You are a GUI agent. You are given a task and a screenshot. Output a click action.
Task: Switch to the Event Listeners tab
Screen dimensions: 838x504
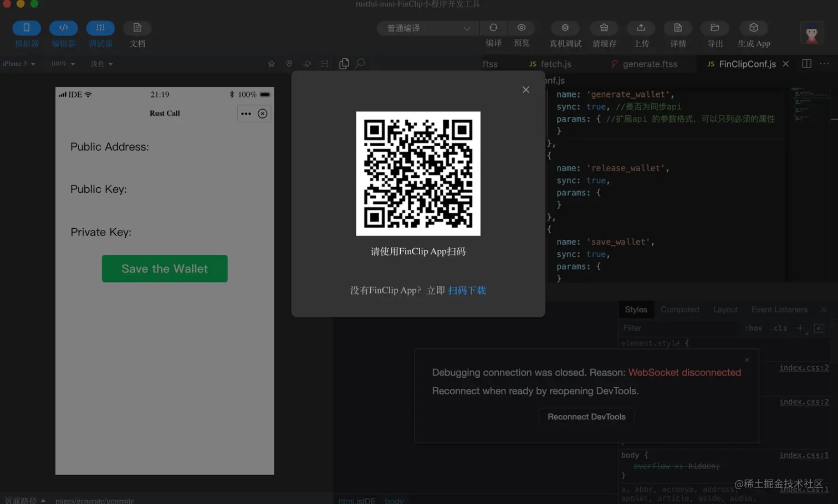[779, 310]
